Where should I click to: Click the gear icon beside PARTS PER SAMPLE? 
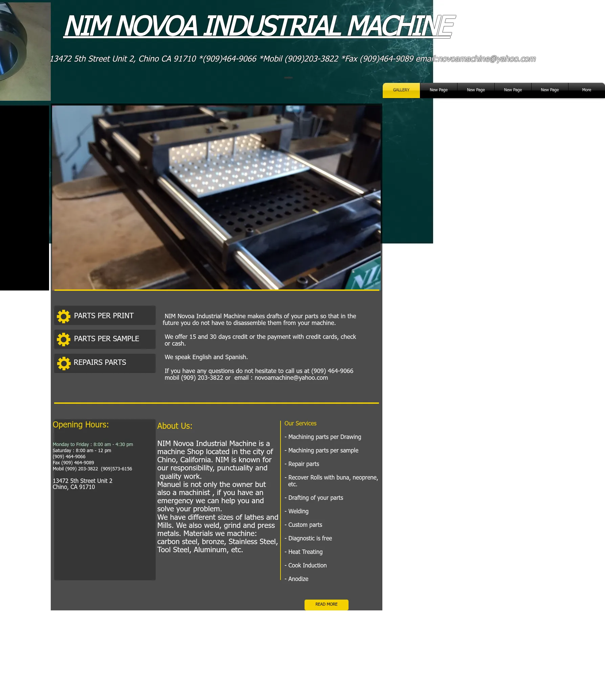click(x=63, y=339)
